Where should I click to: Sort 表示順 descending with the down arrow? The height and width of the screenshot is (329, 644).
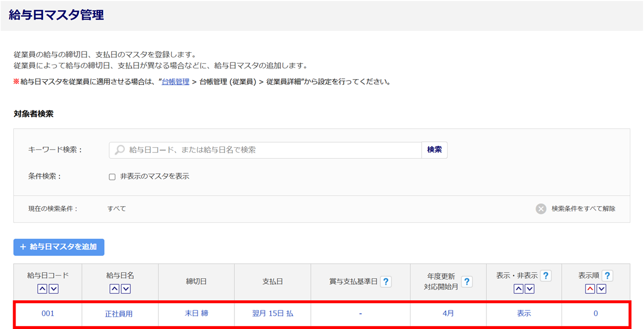(601, 289)
